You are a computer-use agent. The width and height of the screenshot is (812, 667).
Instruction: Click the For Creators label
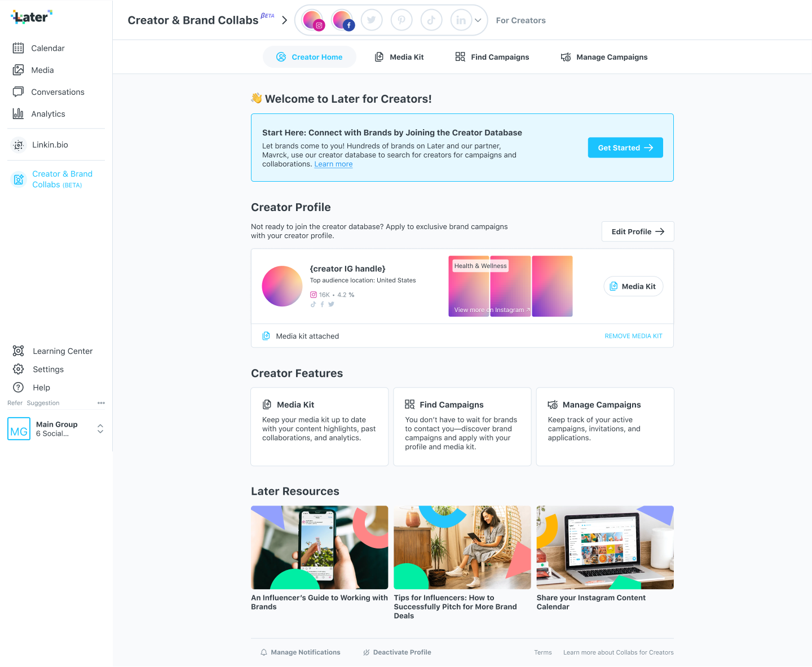[x=520, y=20]
